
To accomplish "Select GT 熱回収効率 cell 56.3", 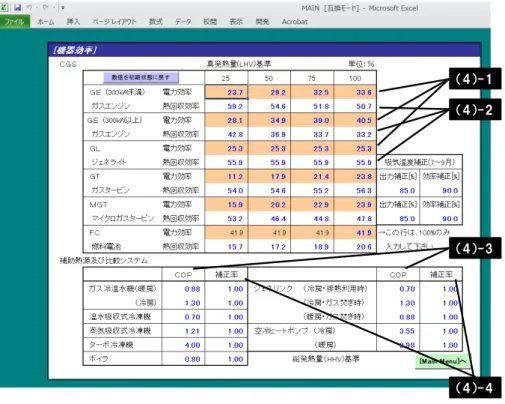I will coord(355,190).
